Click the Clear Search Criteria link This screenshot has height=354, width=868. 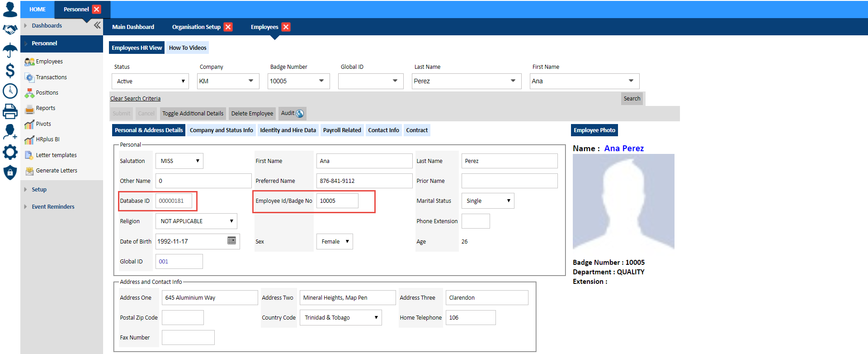(135, 99)
